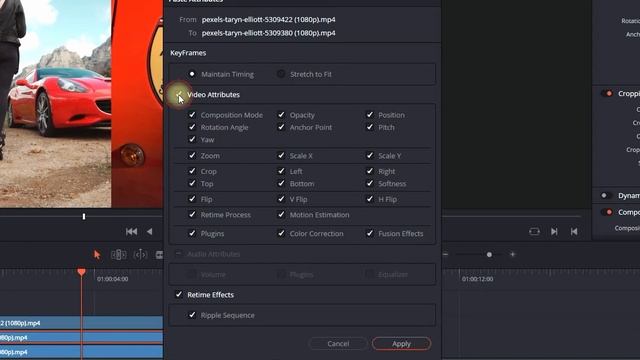Image resolution: width=640 pixels, height=360 pixels.
Task: Click the red timeline playhead marker
Action: click(81, 272)
